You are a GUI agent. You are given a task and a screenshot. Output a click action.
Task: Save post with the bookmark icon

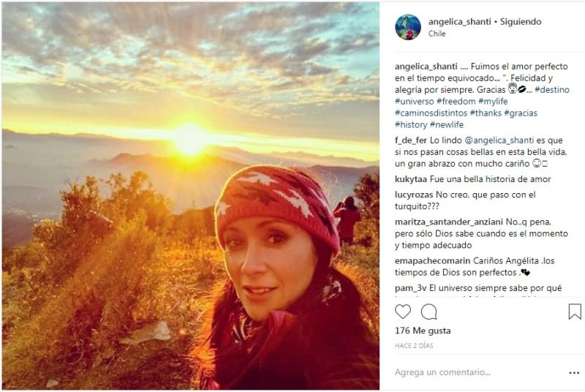tap(575, 312)
